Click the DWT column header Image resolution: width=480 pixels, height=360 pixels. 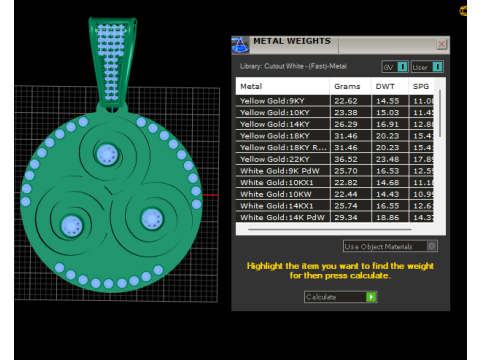coord(390,86)
